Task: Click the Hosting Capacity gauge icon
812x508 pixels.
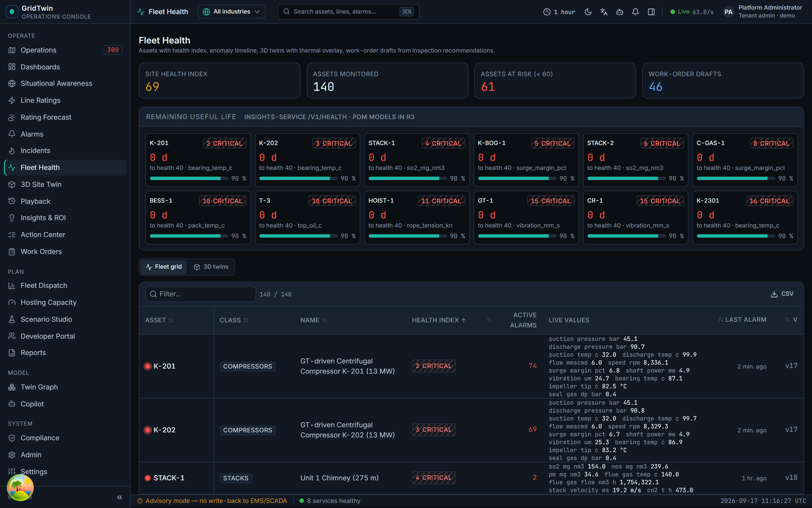Action: coord(12,302)
